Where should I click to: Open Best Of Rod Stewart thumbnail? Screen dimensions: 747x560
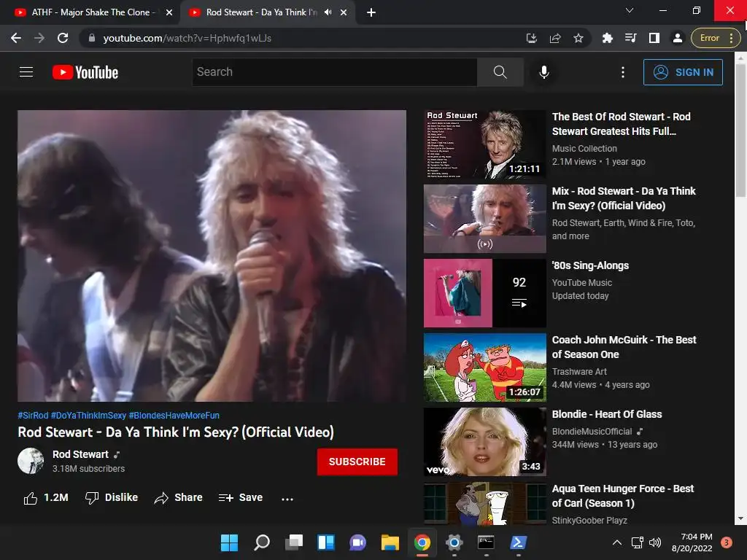click(x=484, y=144)
